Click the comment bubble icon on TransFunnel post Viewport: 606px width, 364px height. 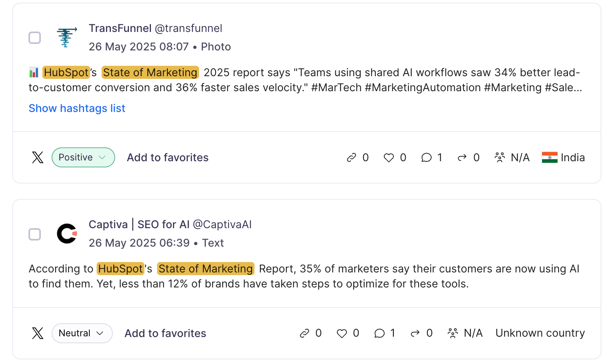pos(426,158)
